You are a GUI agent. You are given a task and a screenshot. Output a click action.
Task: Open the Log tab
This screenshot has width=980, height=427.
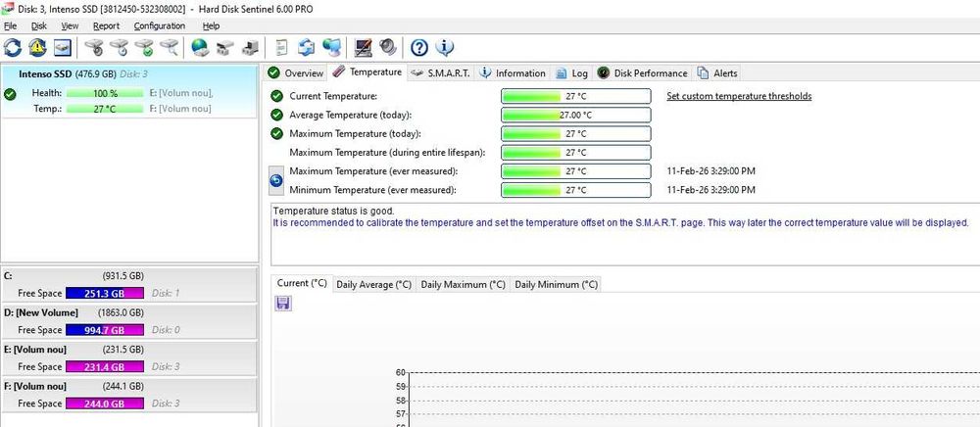(572, 73)
